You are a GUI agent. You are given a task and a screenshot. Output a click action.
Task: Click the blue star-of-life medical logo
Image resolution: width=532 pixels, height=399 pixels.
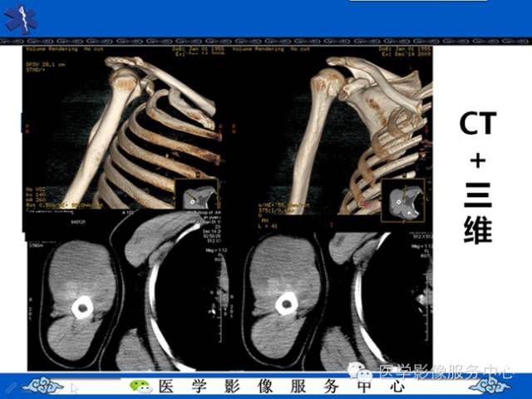point(21,20)
